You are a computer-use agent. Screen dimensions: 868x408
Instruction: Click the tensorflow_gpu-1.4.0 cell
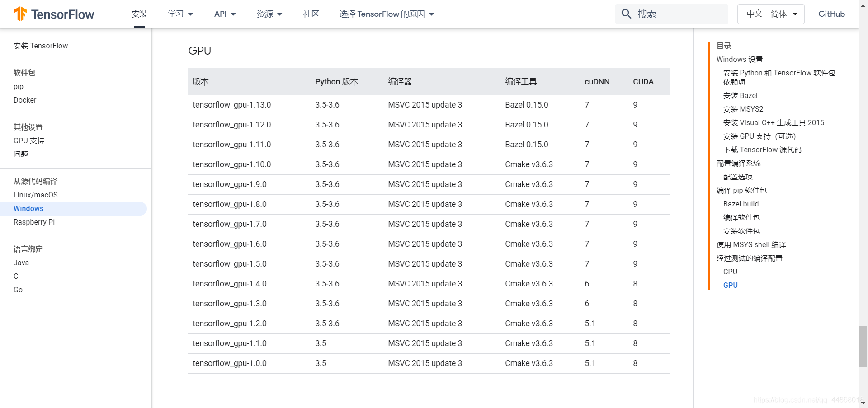pyautogui.click(x=230, y=284)
